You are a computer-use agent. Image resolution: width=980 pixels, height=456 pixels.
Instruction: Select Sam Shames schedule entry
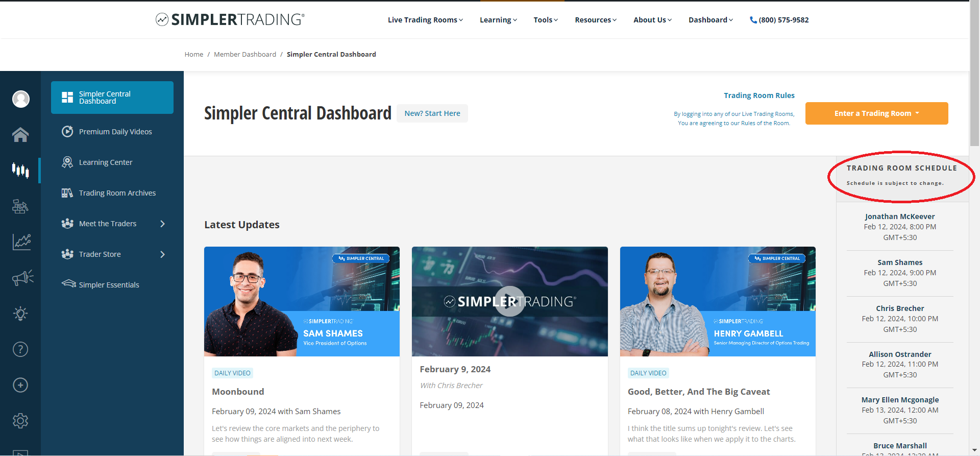point(900,273)
